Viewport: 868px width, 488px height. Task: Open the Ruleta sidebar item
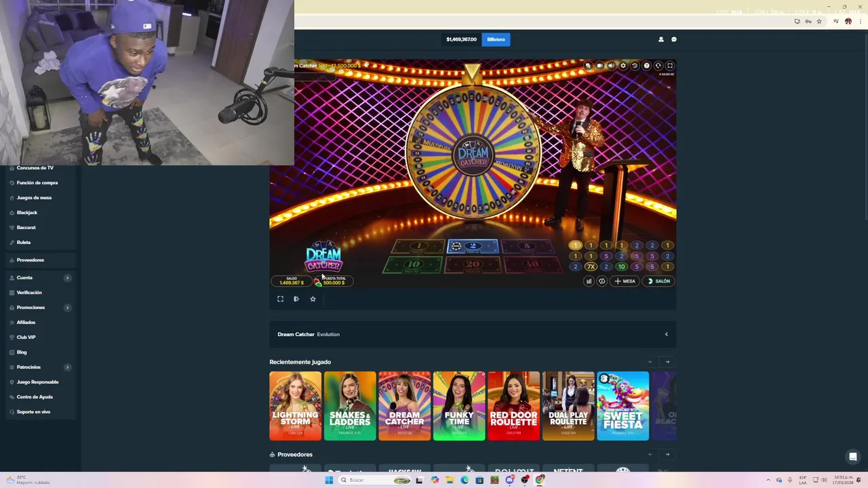click(23, 242)
